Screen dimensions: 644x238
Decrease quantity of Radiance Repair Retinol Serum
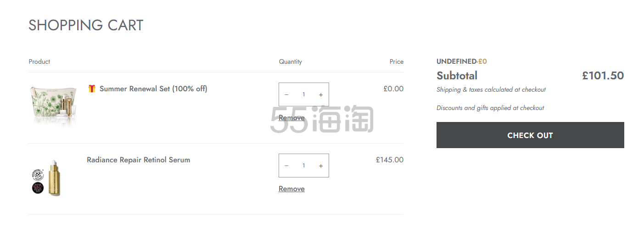pos(286,166)
